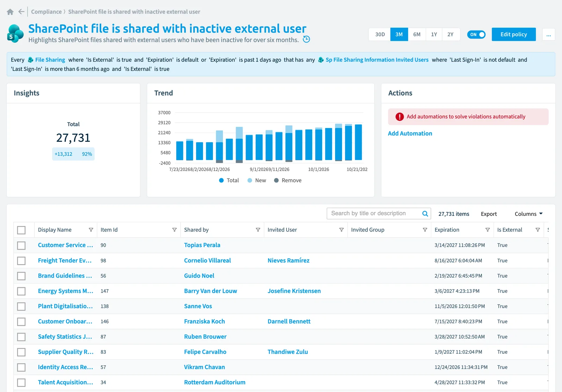The image size is (562, 392).
Task: Open filter on Display Name column
Action: [x=91, y=230]
